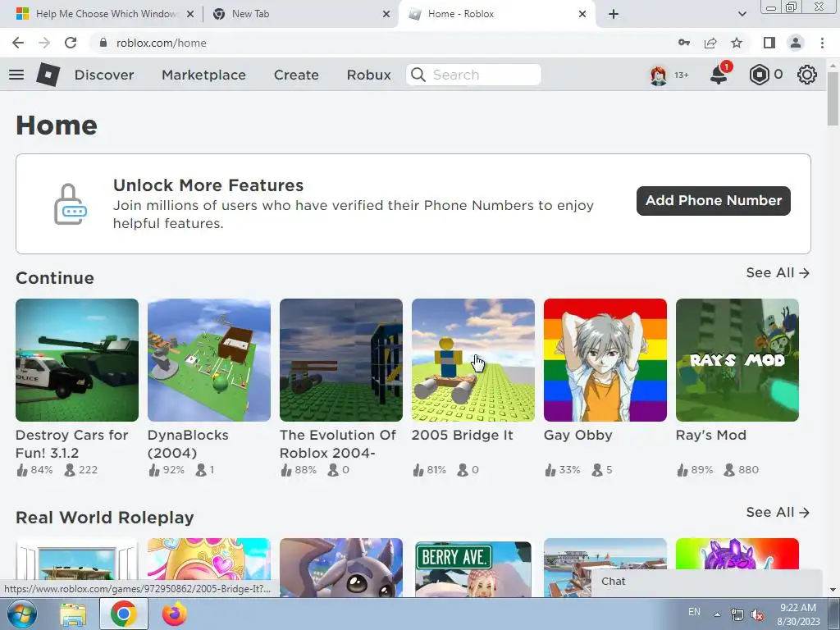840x630 pixels.
Task: Open the Roblox hamburger navigation menu
Action: click(16, 75)
